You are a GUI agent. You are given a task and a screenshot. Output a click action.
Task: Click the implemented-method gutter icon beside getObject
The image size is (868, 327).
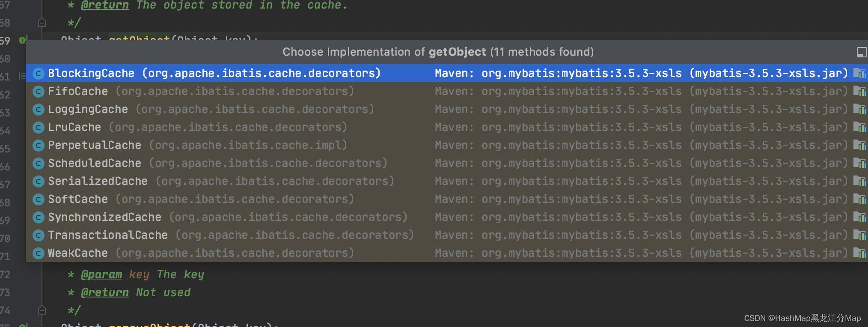23,40
